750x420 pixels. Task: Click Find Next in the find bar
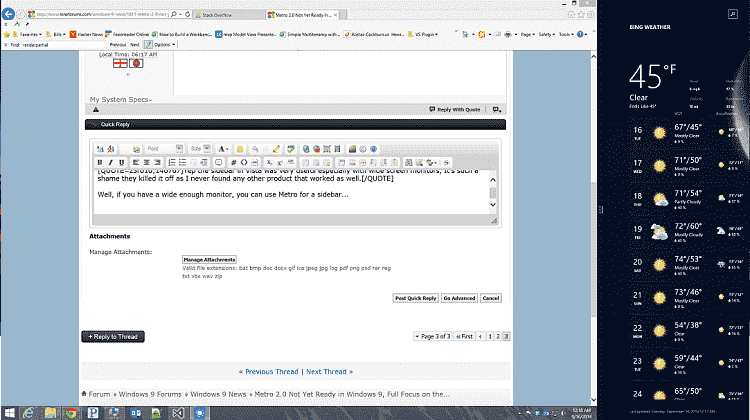click(135, 44)
